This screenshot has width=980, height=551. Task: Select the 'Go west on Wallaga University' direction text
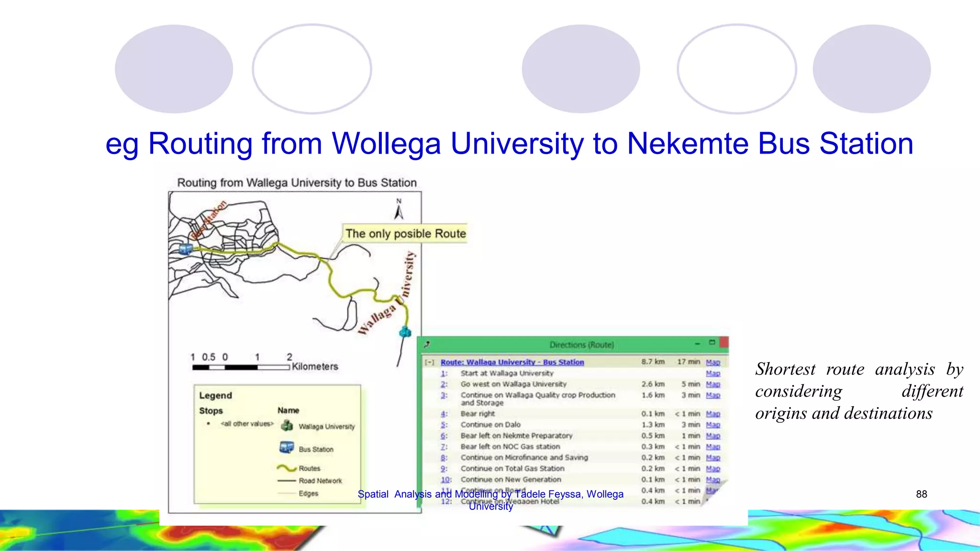pyautogui.click(x=513, y=385)
